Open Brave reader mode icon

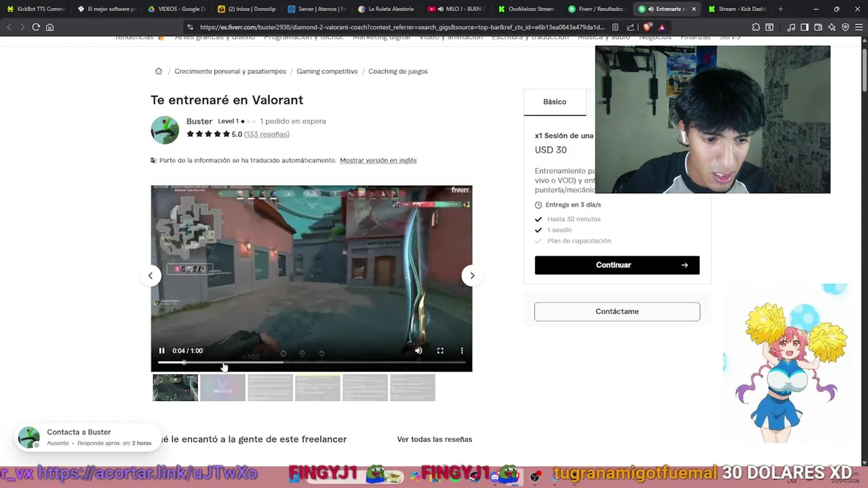pos(615,27)
